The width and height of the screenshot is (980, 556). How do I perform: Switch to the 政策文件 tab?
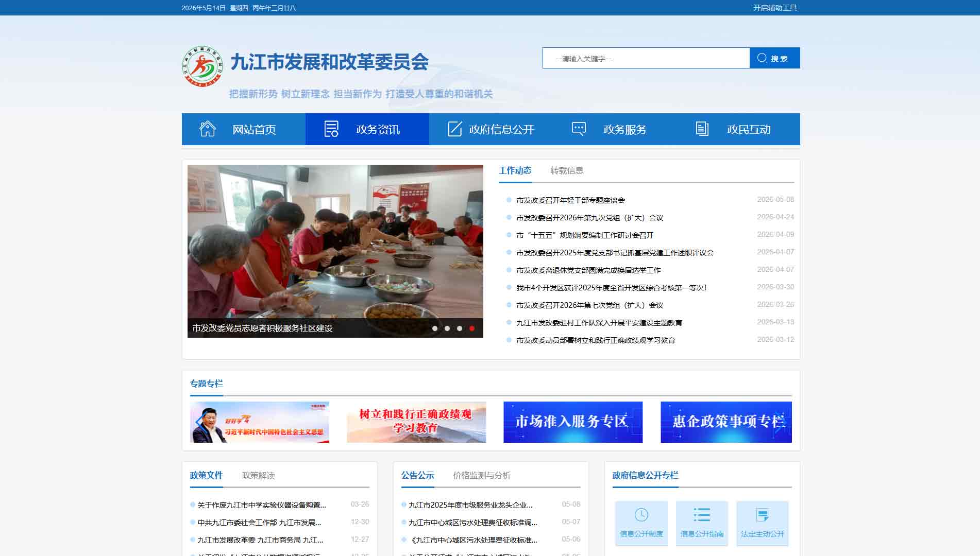tap(206, 475)
